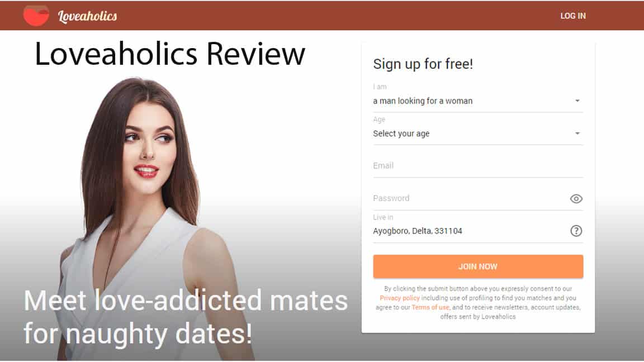This screenshot has width=644, height=362.
Task: Open the Terms of use link
Action: coord(430,307)
